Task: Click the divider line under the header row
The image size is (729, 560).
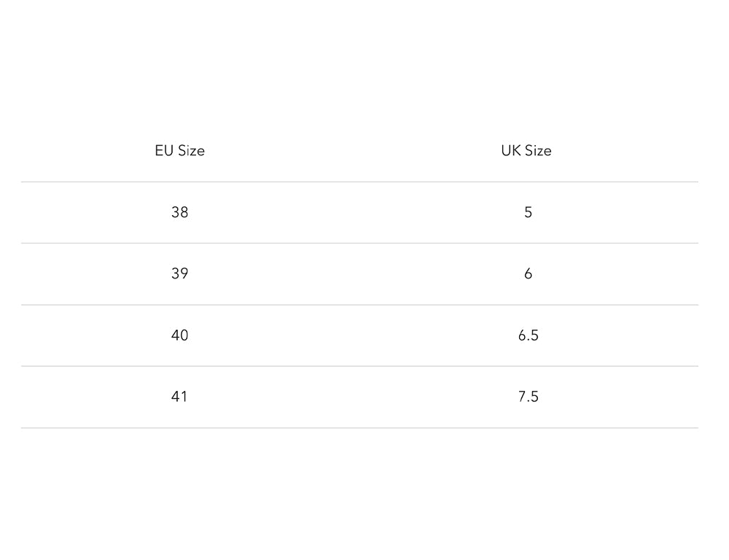Action: [359, 182]
